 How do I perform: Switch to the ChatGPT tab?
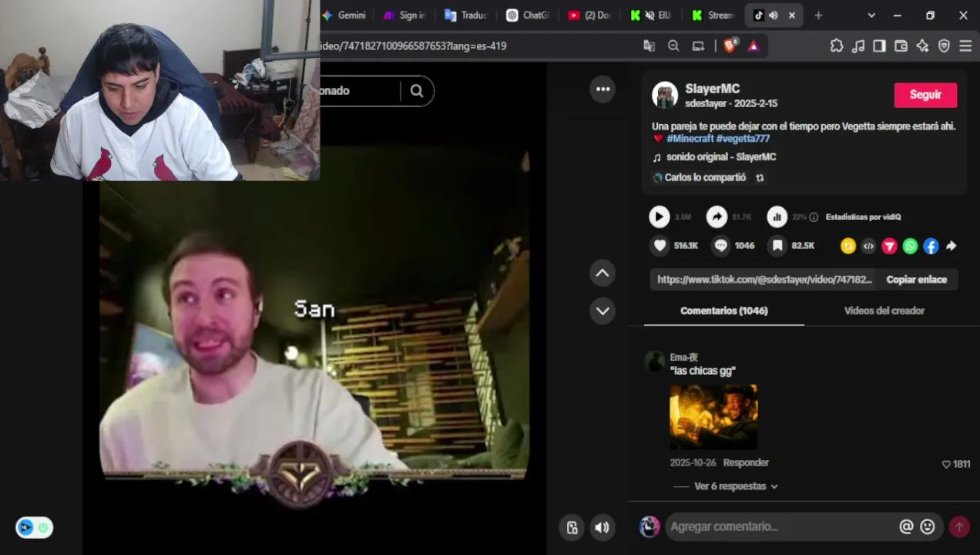click(528, 15)
